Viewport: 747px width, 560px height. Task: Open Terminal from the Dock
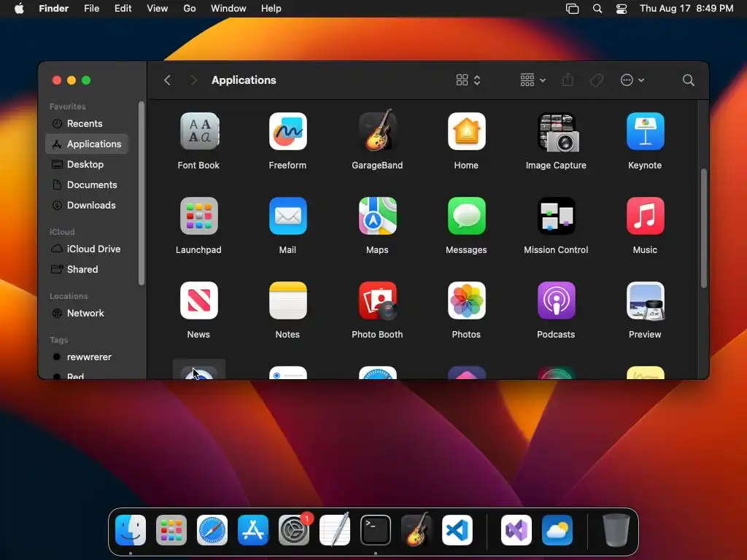pyautogui.click(x=376, y=530)
